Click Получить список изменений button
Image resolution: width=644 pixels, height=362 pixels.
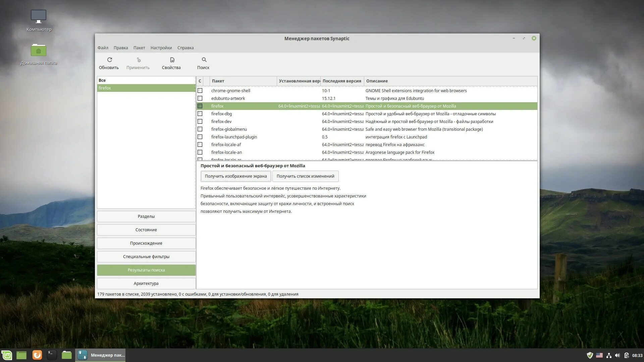coord(305,176)
